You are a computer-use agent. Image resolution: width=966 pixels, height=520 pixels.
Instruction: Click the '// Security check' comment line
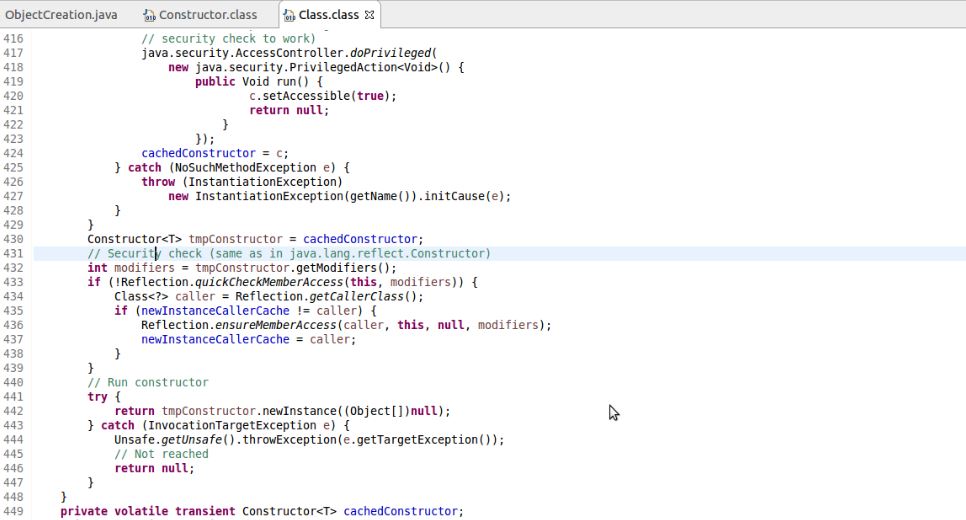tap(289, 253)
